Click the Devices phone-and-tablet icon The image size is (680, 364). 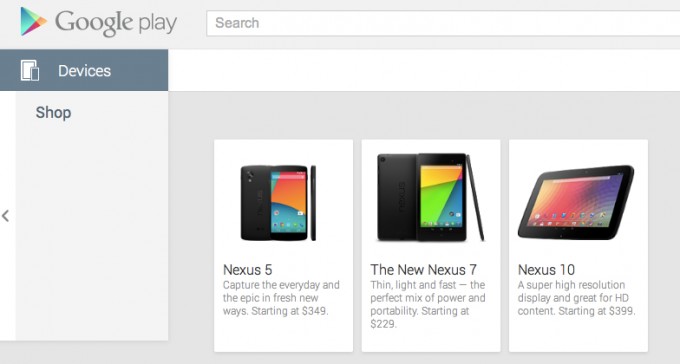30,70
